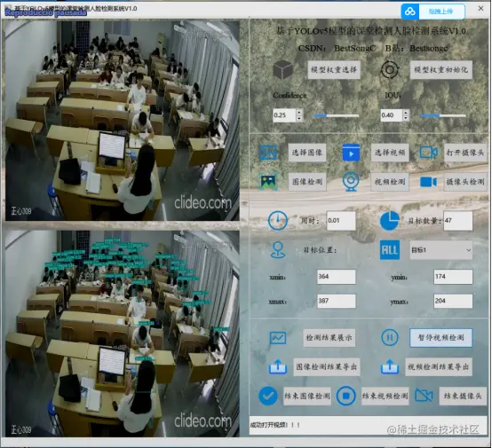The width and height of the screenshot is (492, 448).
Task: Click the ymax field showing 204
Action: coord(453,301)
